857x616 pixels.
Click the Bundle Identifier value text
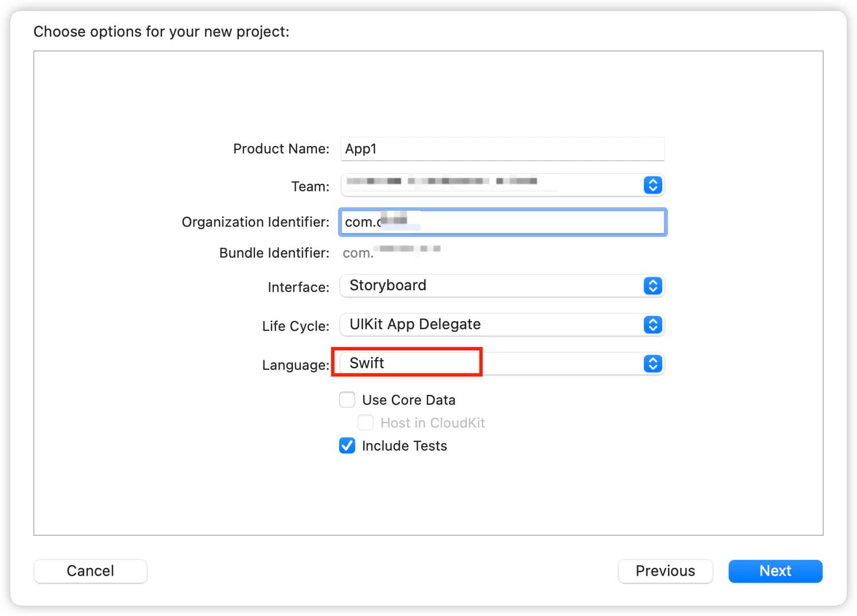coord(392,252)
